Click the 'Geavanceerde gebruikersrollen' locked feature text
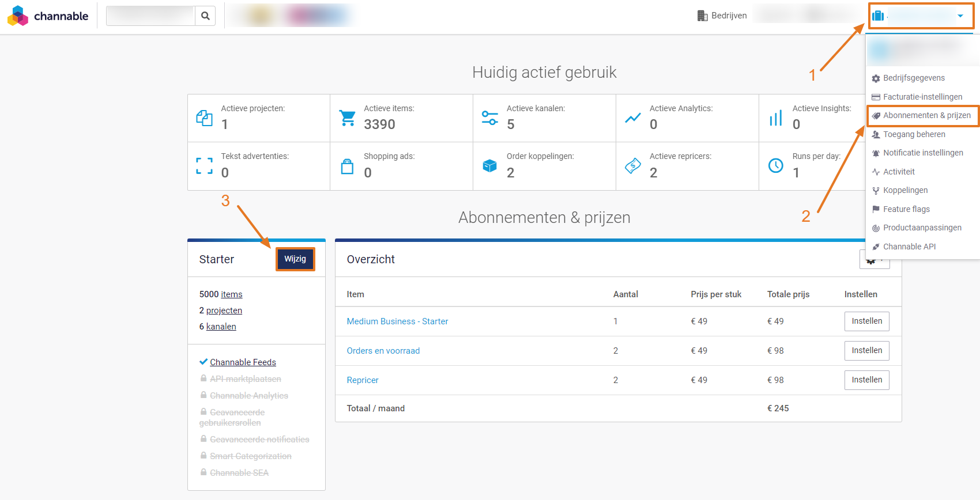Screen dimensions: 980x500 [232, 418]
